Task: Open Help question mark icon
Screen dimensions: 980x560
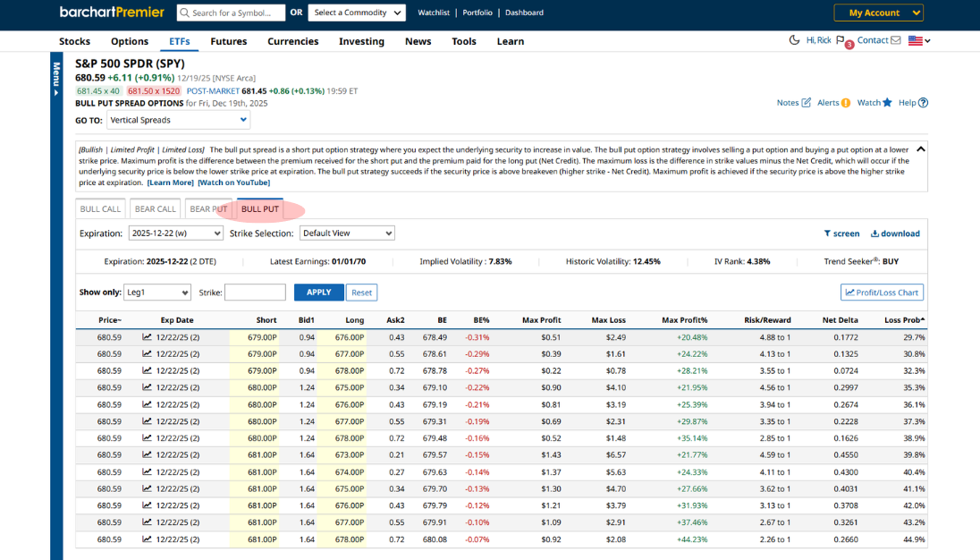Action: (923, 103)
